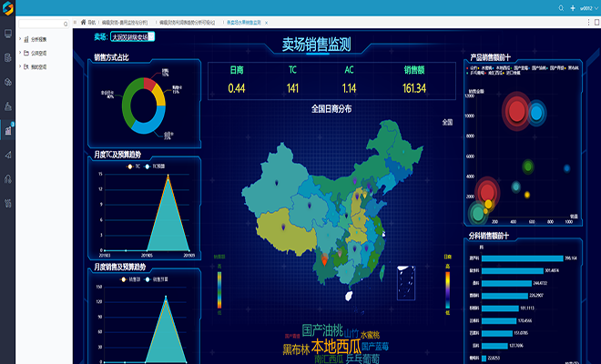Open the database icon in the left sidebar
Image resolution: width=601 pixels, height=364 pixels.
(8, 57)
